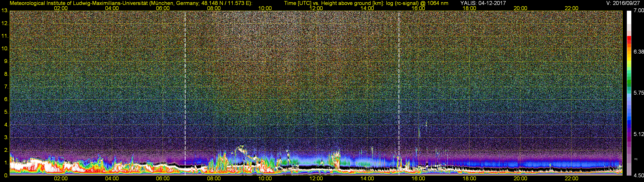Select the 16:00 label on the bottom time axis
Image resolution: width=644 pixels, height=182 pixels.
[x=418, y=179]
